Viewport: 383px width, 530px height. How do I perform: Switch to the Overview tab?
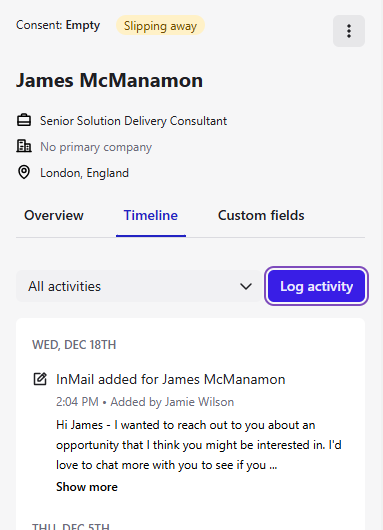coord(54,215)
